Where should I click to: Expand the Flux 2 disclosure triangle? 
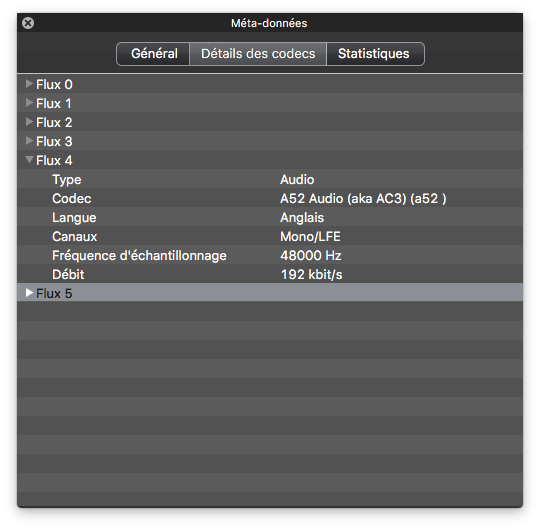click(x=29, y=122)
